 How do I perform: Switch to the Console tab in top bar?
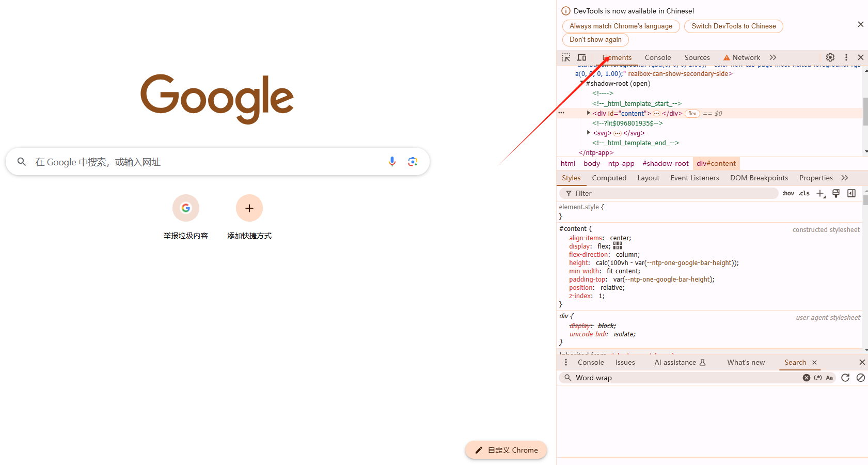point(658,57)
